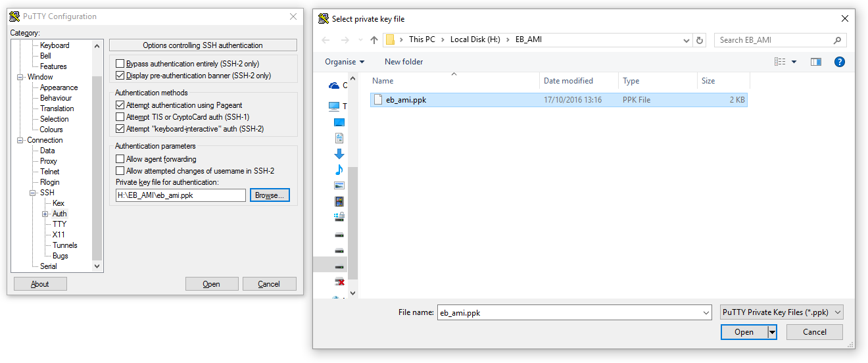Uncheck Attempt authentication using Pageant
Image resolution: width=868 pixels, height=363 pixels.
pyautogui.click(x=120, y=105)
